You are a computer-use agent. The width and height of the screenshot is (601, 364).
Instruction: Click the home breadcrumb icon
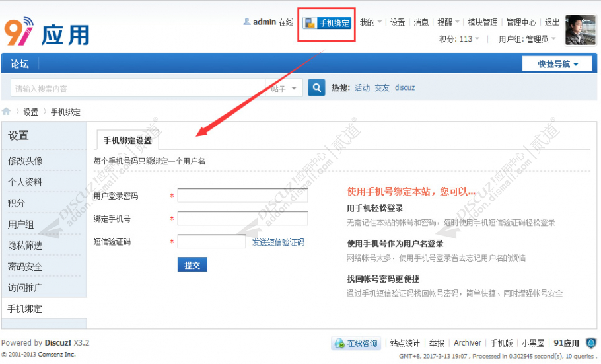coord(6,111)
